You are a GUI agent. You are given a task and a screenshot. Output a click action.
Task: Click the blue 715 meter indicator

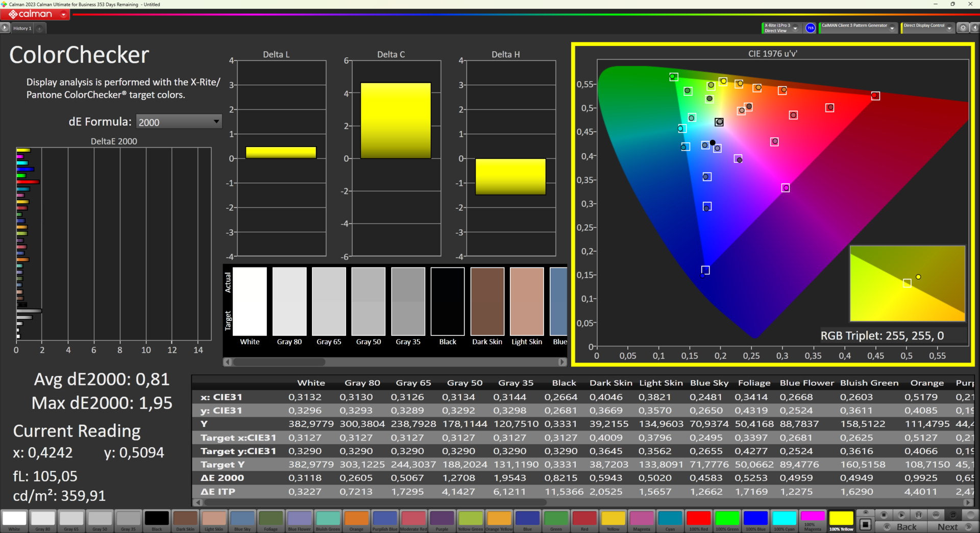810,28
